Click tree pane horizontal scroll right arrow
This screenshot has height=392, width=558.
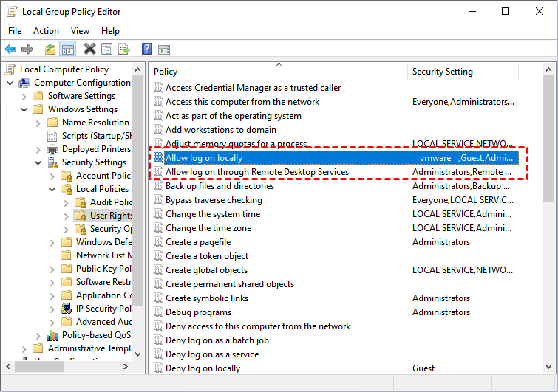[x=125, y=366]
